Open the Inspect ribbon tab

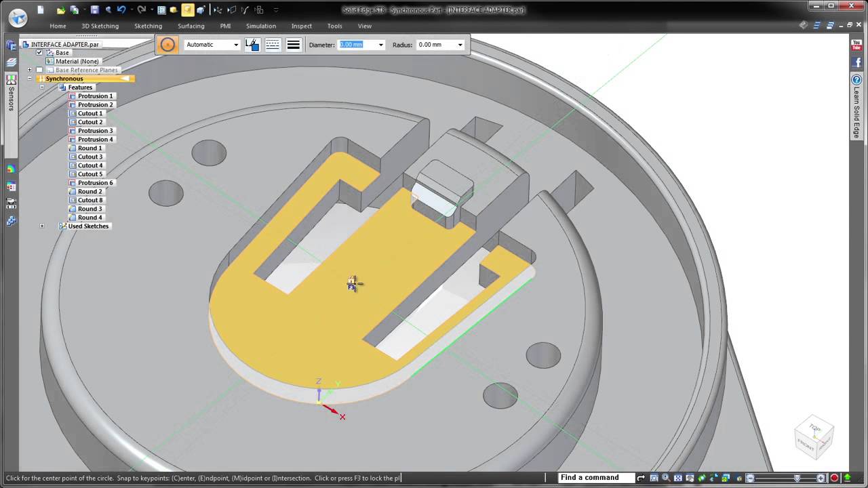click(301, 26)
